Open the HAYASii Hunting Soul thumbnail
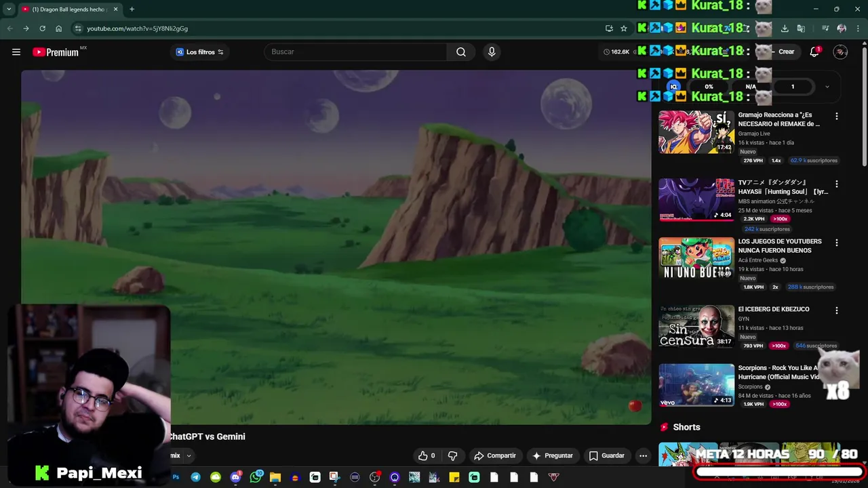868x488 pixels. point(696,200)
